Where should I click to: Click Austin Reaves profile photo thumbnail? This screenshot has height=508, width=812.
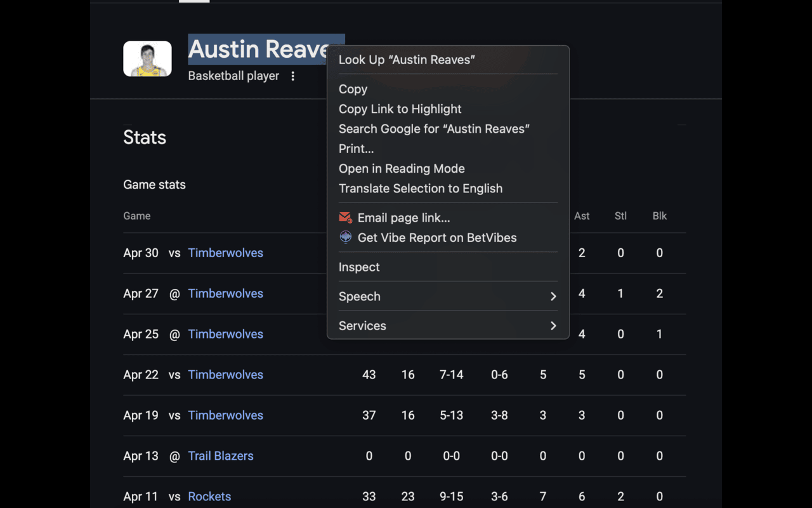pos(147,59)
